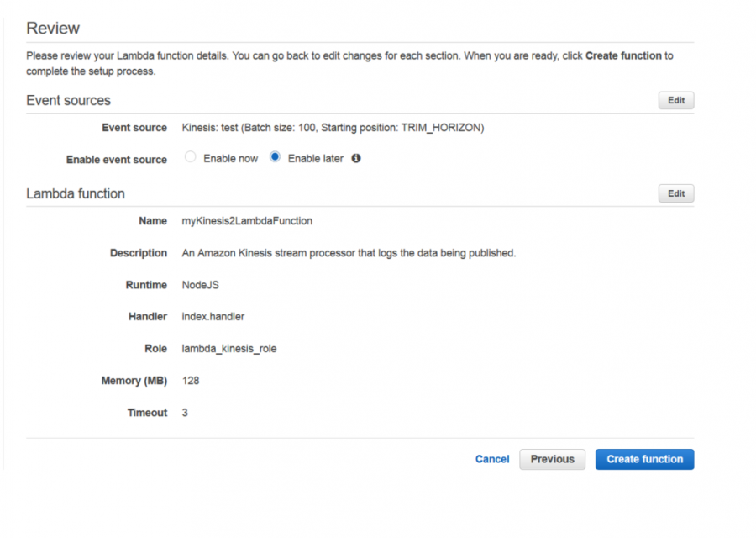Click the Kinesis: test event source value
This screenshot has height=538, width=756.
333,128
